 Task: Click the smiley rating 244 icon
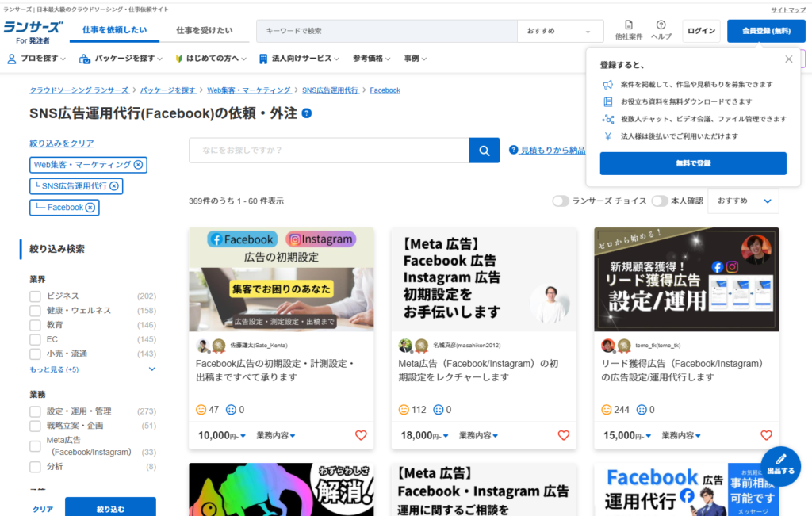606,409
